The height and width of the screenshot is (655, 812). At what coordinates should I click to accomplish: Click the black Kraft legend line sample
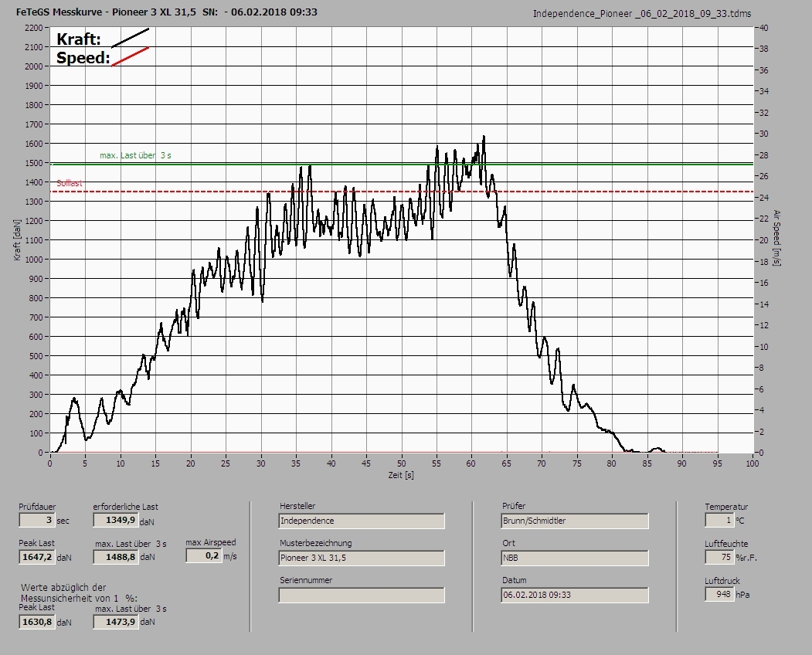pyautogui.click(x=130, y=39)
